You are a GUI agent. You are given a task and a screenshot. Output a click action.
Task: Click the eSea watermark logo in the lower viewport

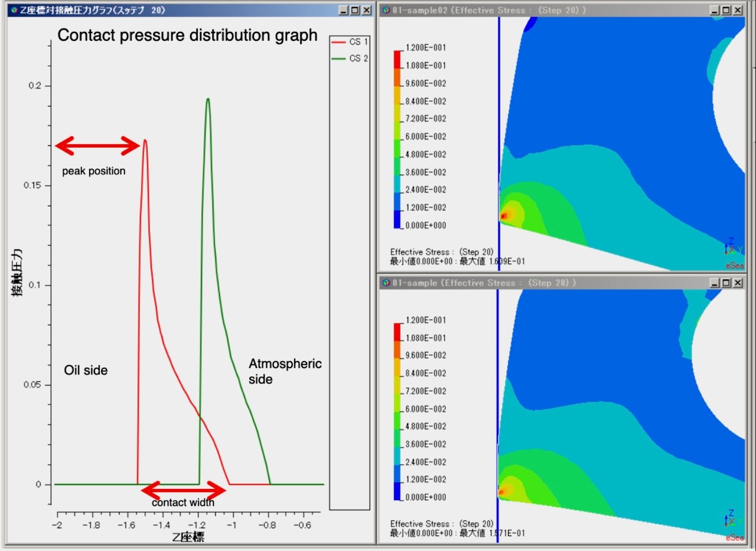[x=734, y=538]
